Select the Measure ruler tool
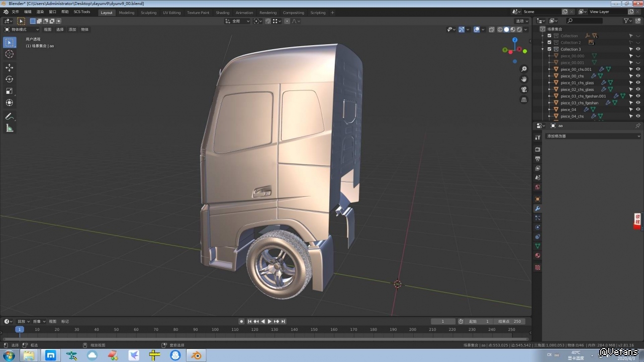The image size is (644, 362). pyautogui.click(x=9, y=128)
